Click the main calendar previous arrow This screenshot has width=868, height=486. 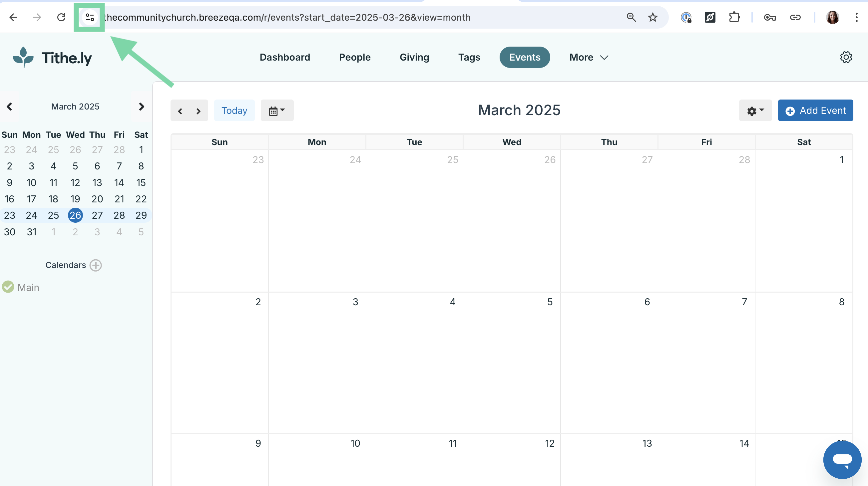pyautogui.click(x=180, y=111)
